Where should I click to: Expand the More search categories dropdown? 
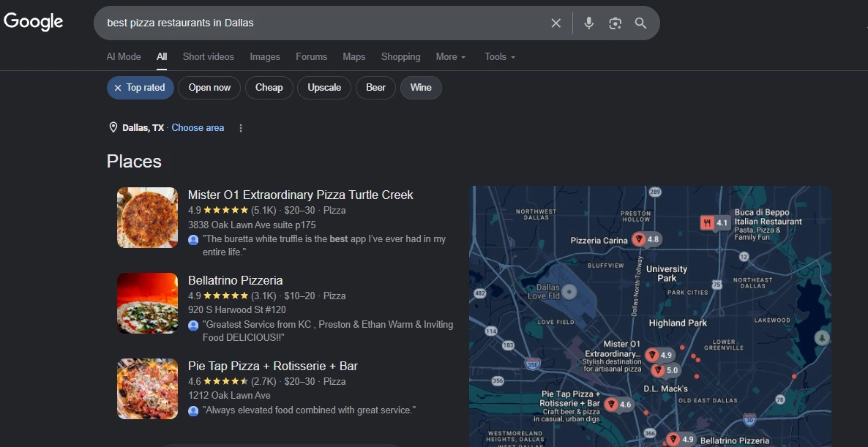click(451, 57)
